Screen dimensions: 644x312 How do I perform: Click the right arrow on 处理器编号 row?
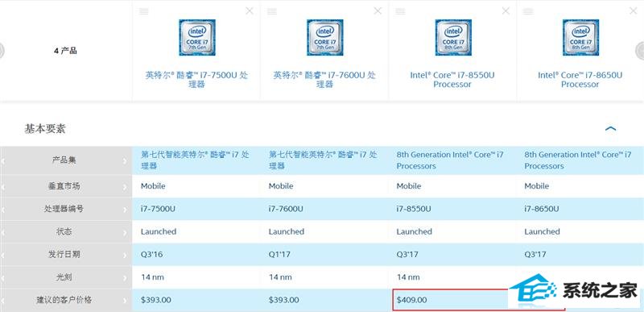tap(125, 209)
